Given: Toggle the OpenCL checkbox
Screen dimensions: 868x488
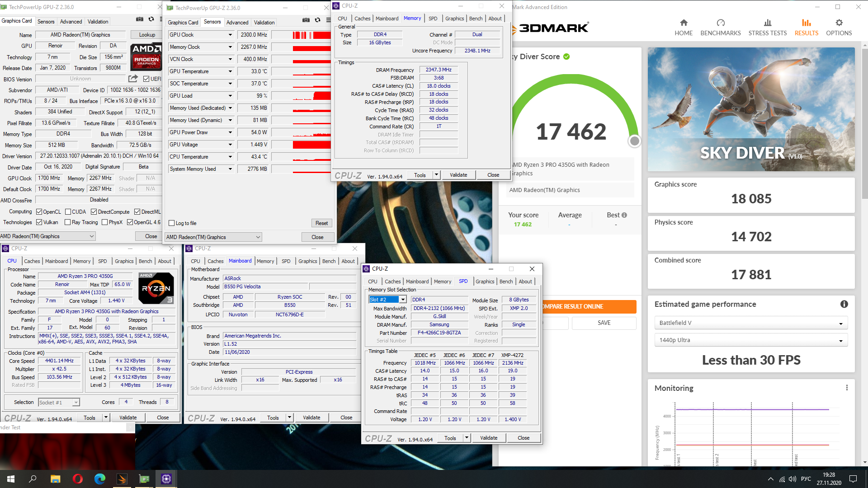Looking at the screenshot, I should click(39, 212).
